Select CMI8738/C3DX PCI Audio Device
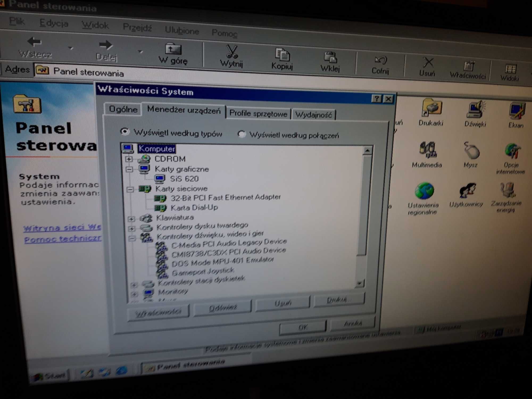The height and width of the screenshot is (399, 532). click(228, 252)
